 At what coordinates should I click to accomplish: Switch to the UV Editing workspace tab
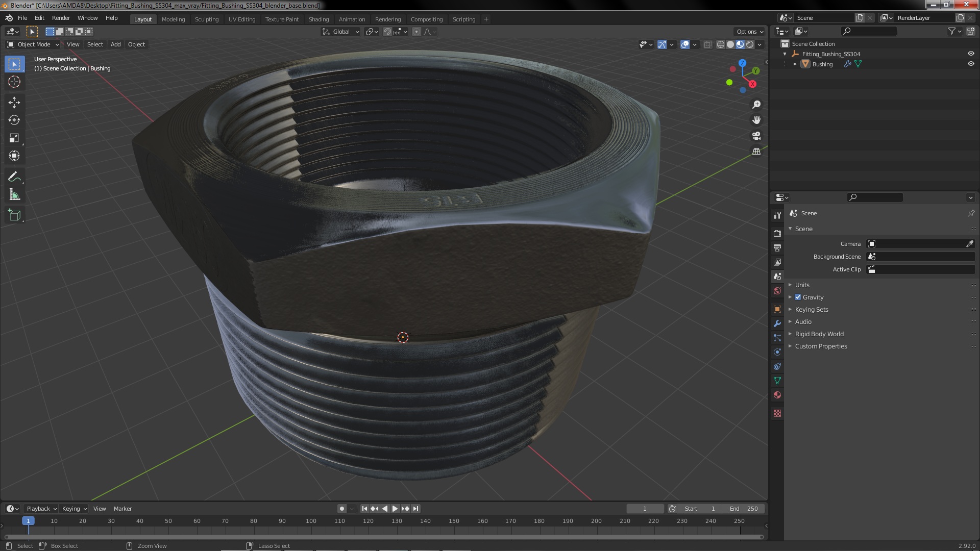pos(242,19)
